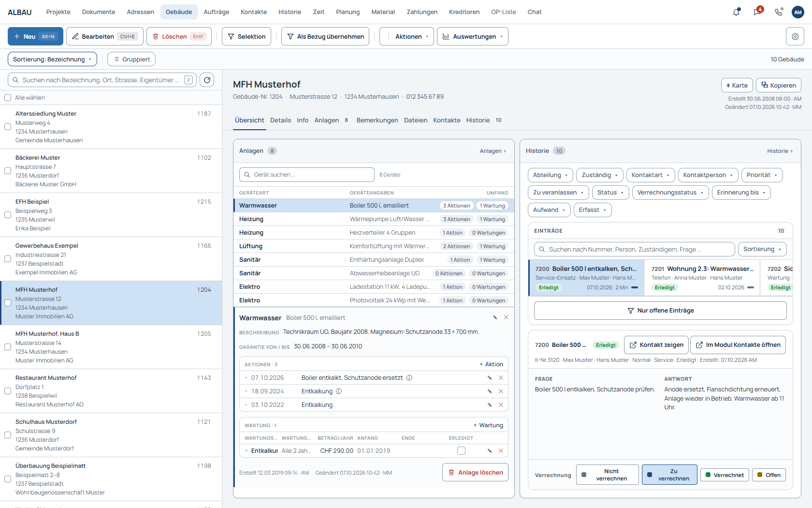Edit the Warmwasser Anlage pencil icon

pos(495,317)
